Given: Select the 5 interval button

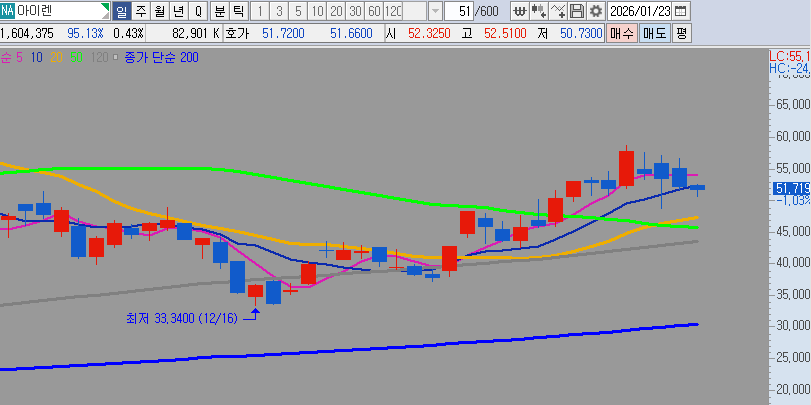Looking at the screenshot, I should coord(298,10).
